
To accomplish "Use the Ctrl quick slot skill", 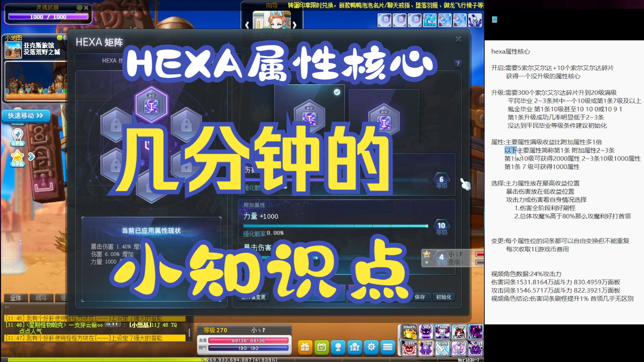I will click(409, 348).
